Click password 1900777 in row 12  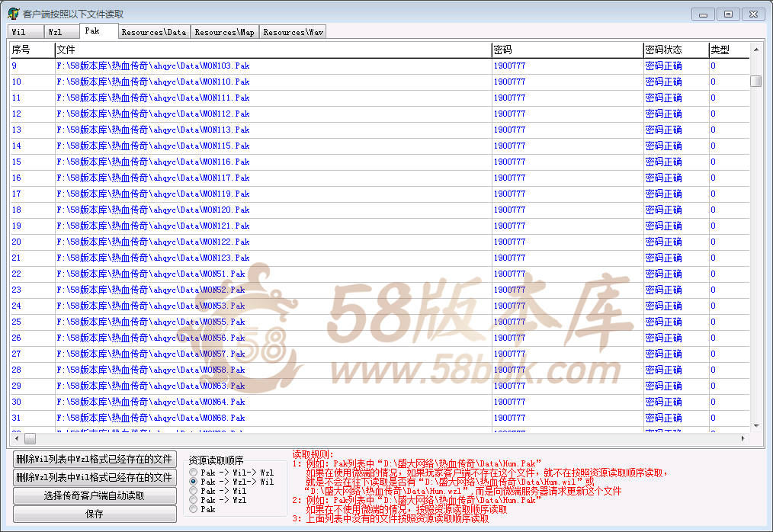tap(510, 114)
